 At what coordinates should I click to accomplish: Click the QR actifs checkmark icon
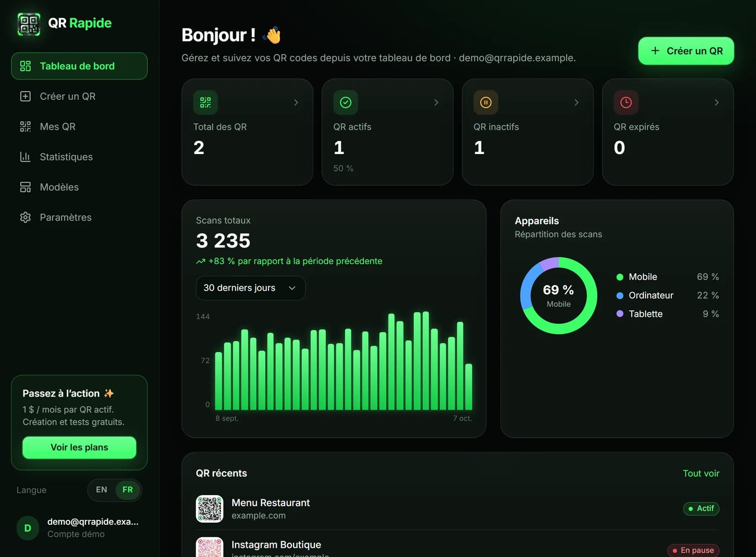[345, 102]
